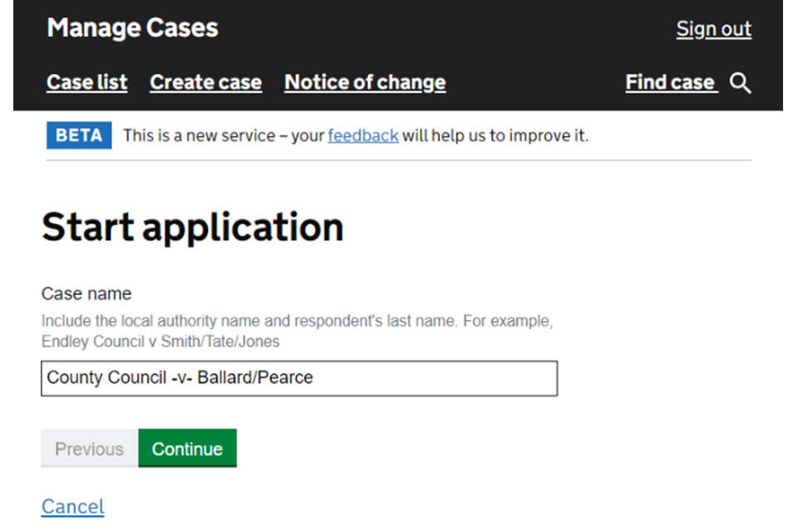The width and height of the screenshot is (798, 532).
Task: Click the Find case link
Action: click(670, 82)
